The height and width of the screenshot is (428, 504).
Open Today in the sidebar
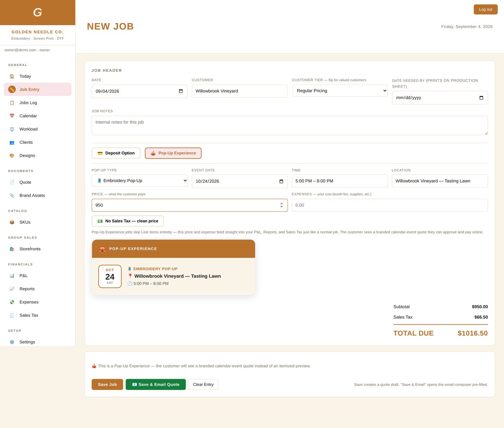pos(37,76)
